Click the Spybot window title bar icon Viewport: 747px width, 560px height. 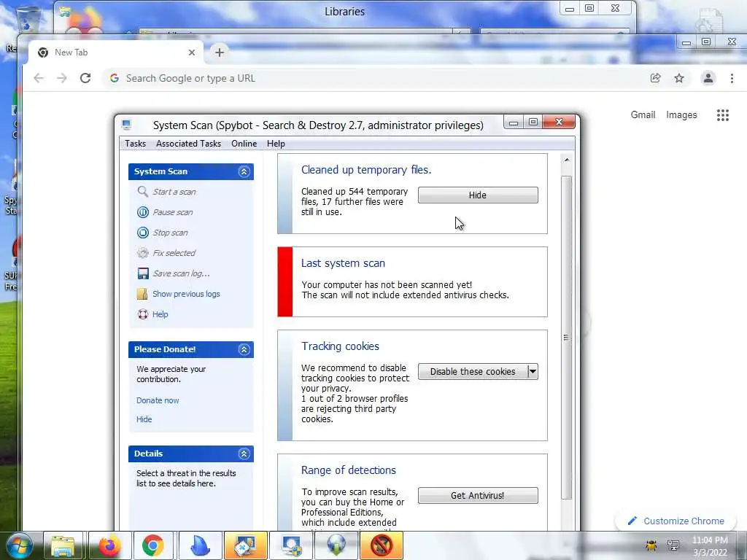[x=126, y=125]
